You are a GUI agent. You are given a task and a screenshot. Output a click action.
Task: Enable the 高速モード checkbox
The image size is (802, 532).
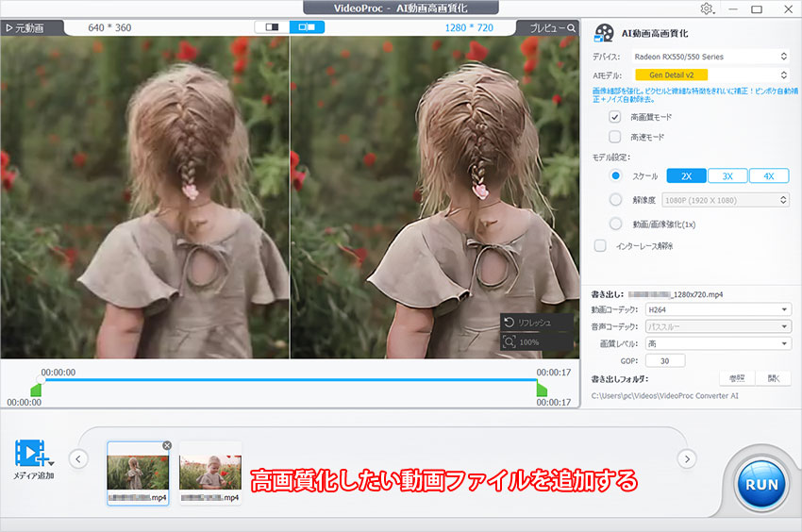click(x=615, y=137)
